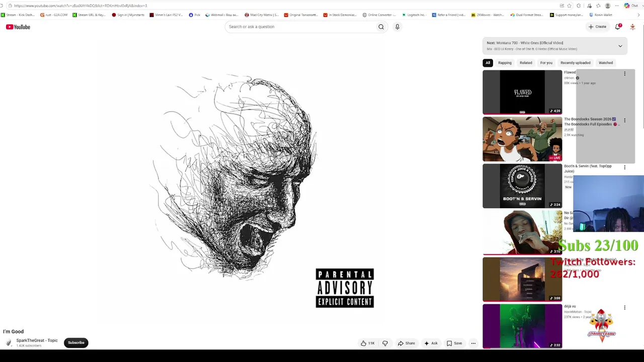Screen dimensions: 644x362
Task: Click the "I'm Good" video title
Action: 13,331
